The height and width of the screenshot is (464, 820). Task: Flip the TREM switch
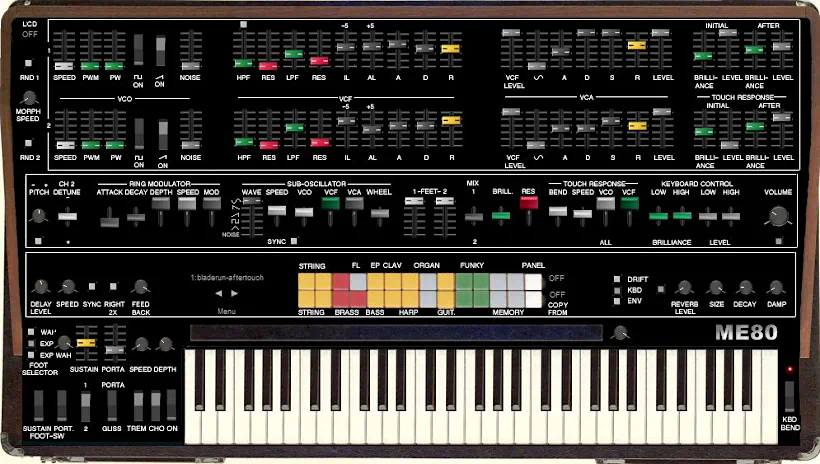point(138,405)
